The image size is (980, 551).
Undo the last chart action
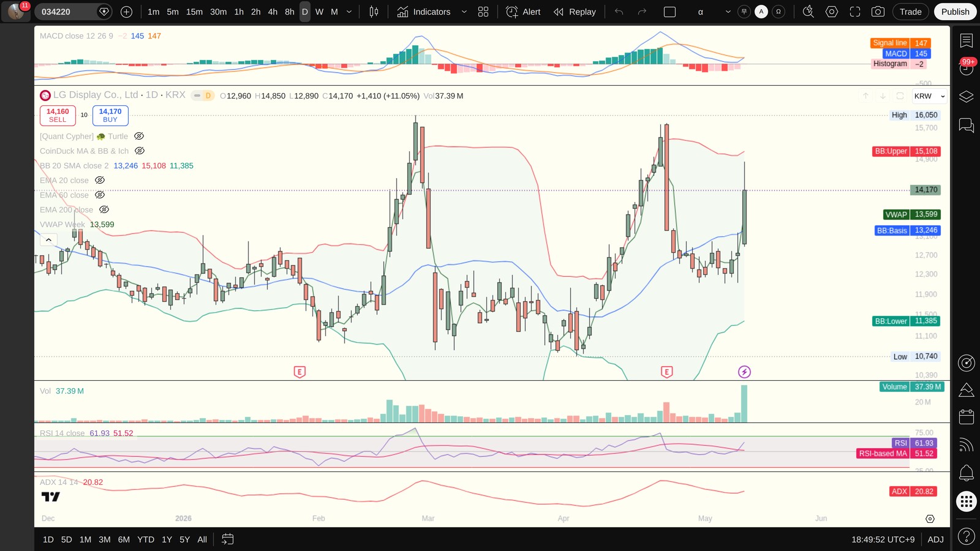tap(619, 12)
